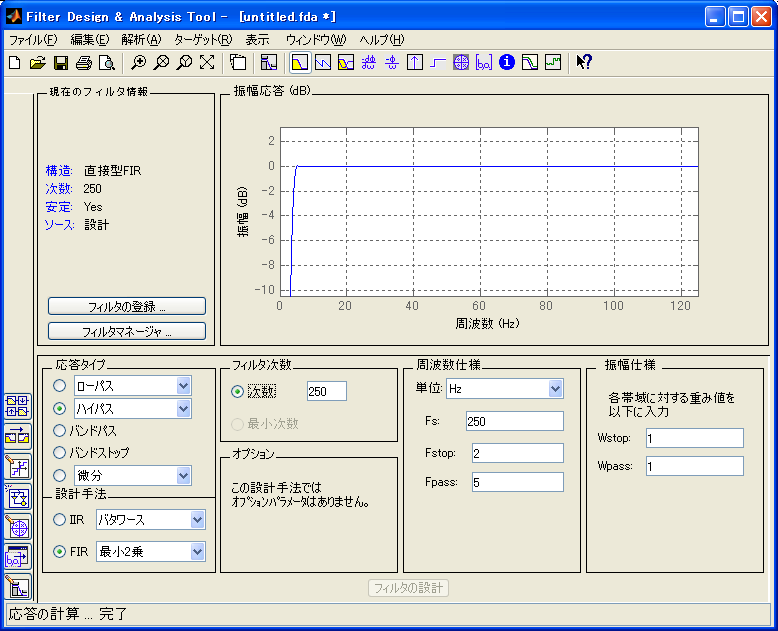Screen dimensions: 778x631
Task: Open a file with the folder icon
Action: [38, 63]
